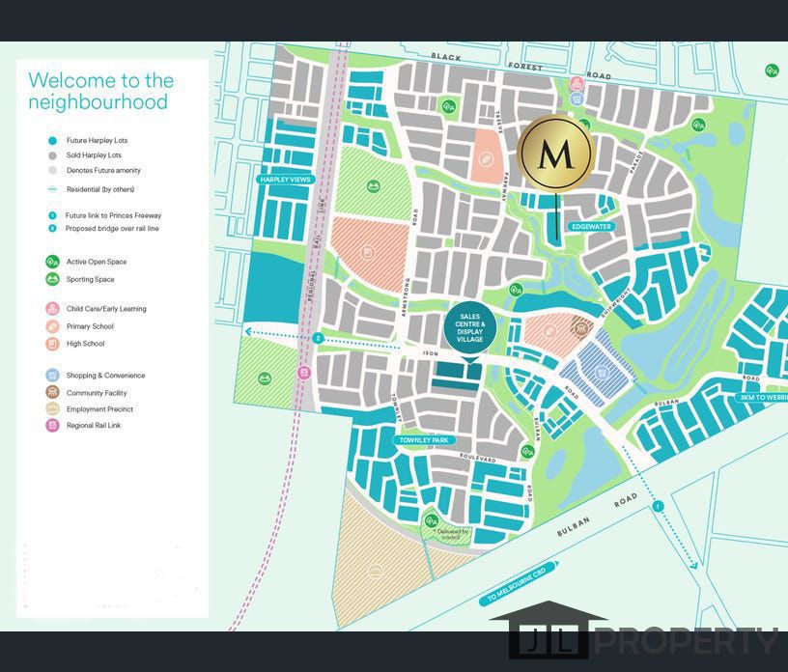This screenshot has width=788, height=672.
Task: Click the Primary School legend icon
Action: coord(51,326)
